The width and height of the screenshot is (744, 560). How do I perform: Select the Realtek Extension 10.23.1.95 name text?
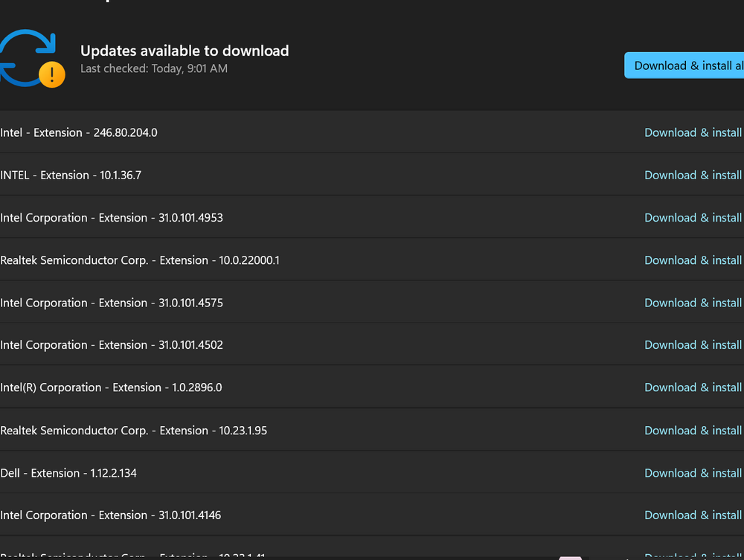(133, 431)
